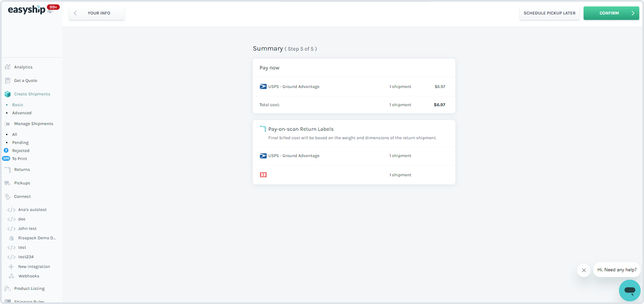Show Rejected shipments list
Viewport: 644px width, 304px height.
coord(21,151)
